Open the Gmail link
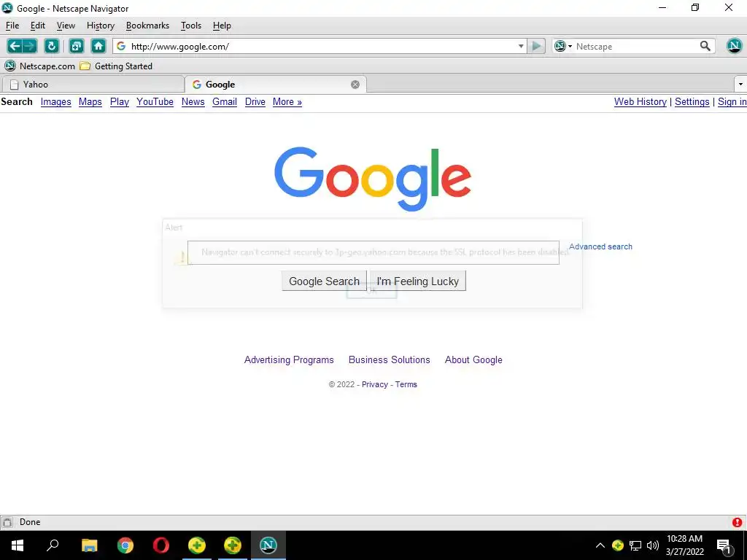 click(x=225, y=102)
